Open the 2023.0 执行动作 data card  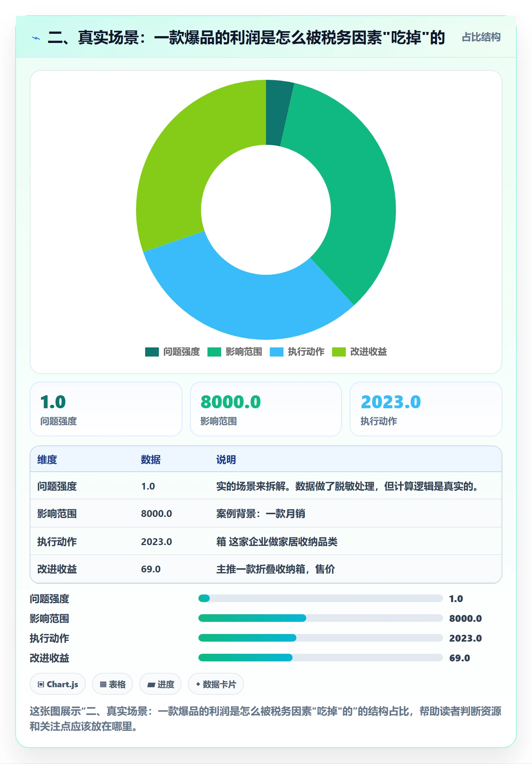pos(426,409)
